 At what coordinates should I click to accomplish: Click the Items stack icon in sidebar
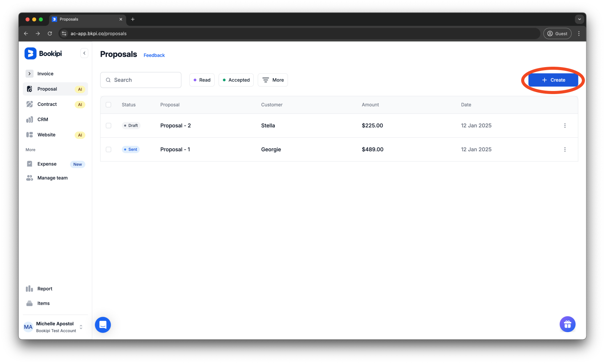tap(30, 303)
